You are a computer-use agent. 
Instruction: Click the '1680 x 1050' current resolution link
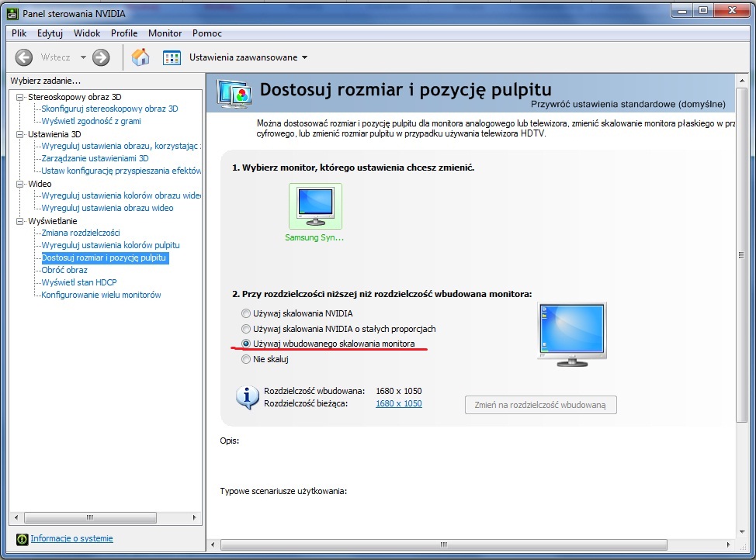399,403
